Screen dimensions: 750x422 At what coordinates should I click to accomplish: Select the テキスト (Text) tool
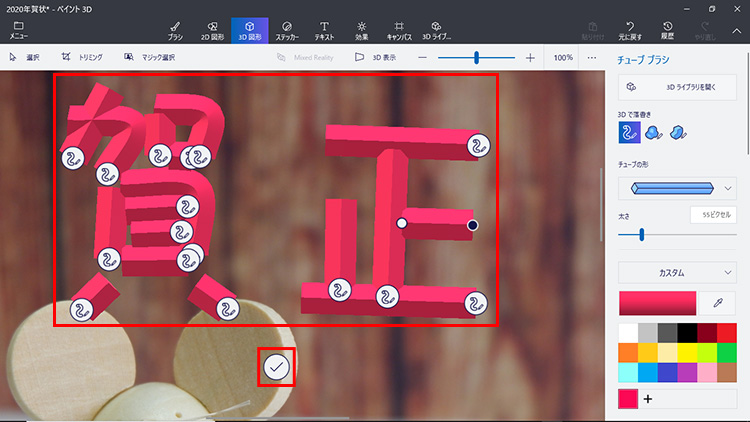coord(323,30)
